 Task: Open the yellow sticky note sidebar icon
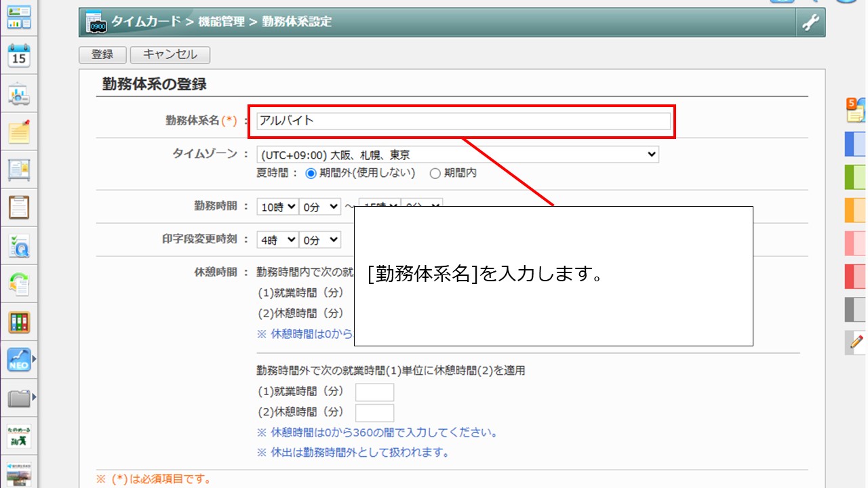click(x=19, y=131)
